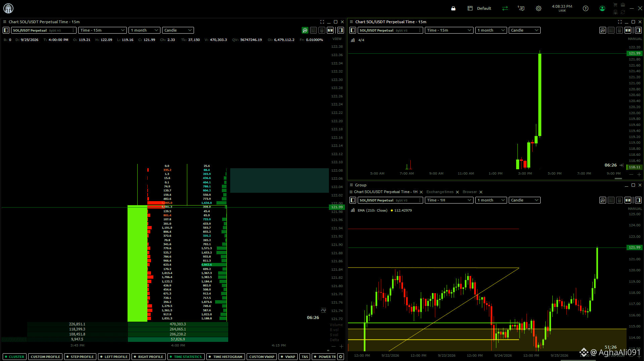
Task: Toggle the TIME STATISTICS indicator
Action: (x=186, y=357)
